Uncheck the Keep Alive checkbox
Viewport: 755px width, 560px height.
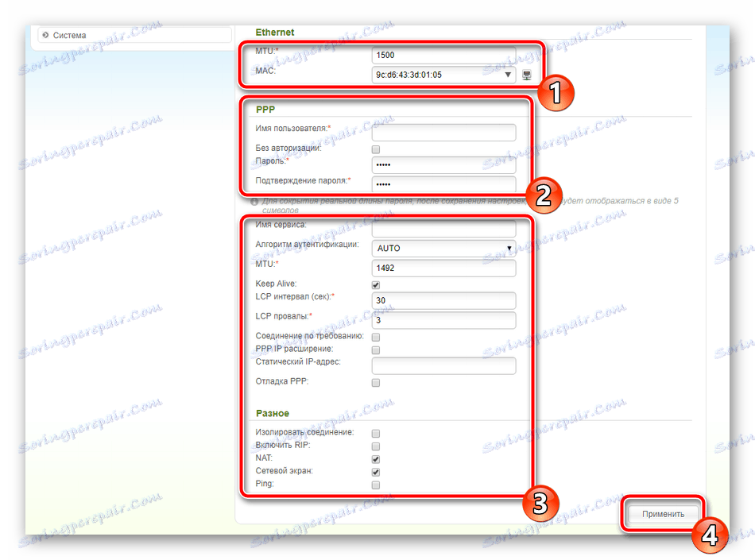pos(376,285)
